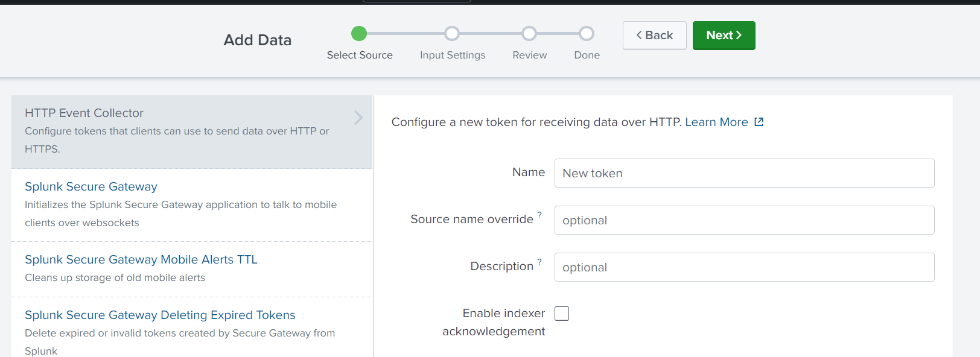Select Splunk Secure Gateway Mobile Alerts TTL
The width and height of the screenshot is (980, 357).
141,259
